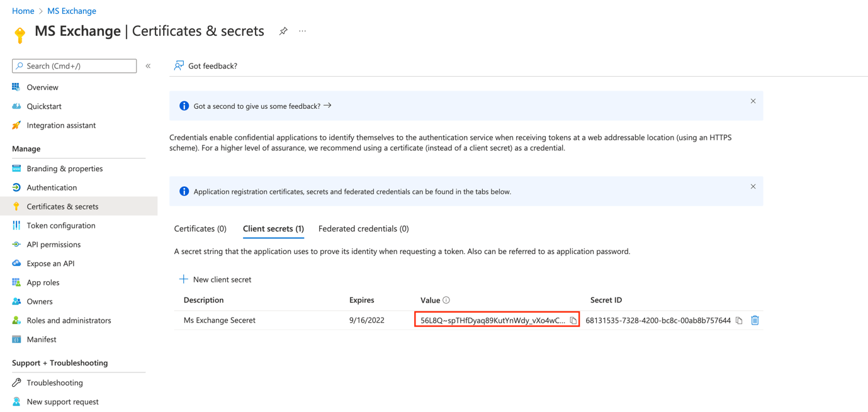
Task: Switch to Certificates (0) tab
Action: [200, 229]
